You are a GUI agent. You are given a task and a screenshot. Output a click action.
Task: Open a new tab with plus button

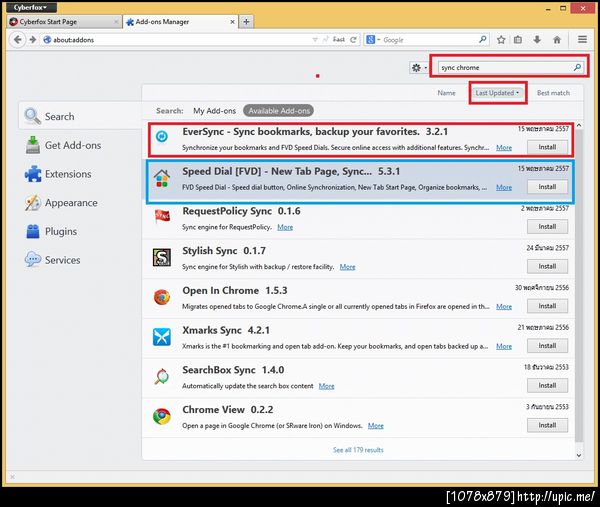(246, 22)
